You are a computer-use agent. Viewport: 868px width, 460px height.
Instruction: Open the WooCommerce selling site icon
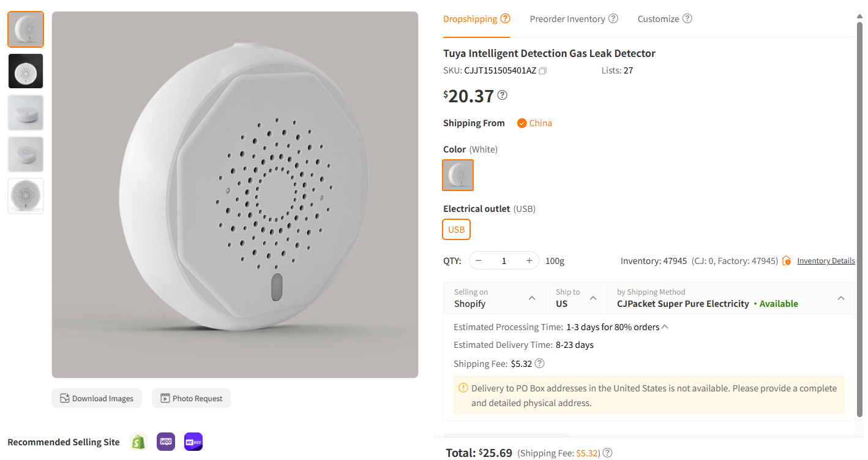pos(165,441)
